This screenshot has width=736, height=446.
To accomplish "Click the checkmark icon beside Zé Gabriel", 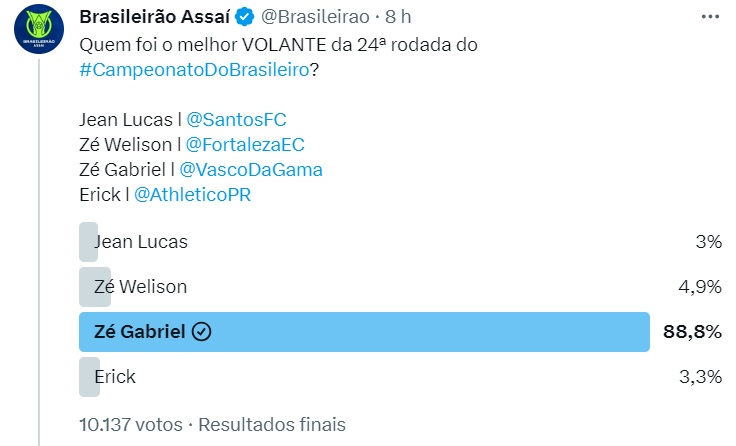I will click(x=201, y=332).
